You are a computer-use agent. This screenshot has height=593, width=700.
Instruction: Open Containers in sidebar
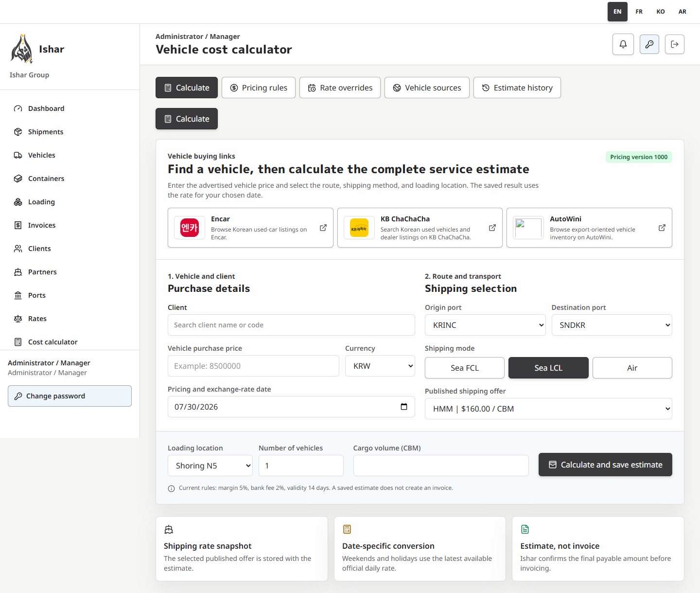click(70, 179)
